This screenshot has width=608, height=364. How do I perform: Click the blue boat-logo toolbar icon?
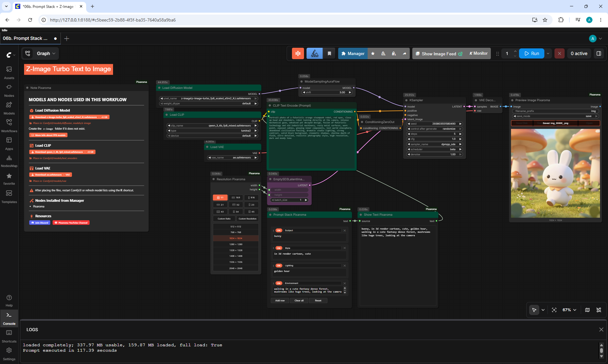coord(314,53)
